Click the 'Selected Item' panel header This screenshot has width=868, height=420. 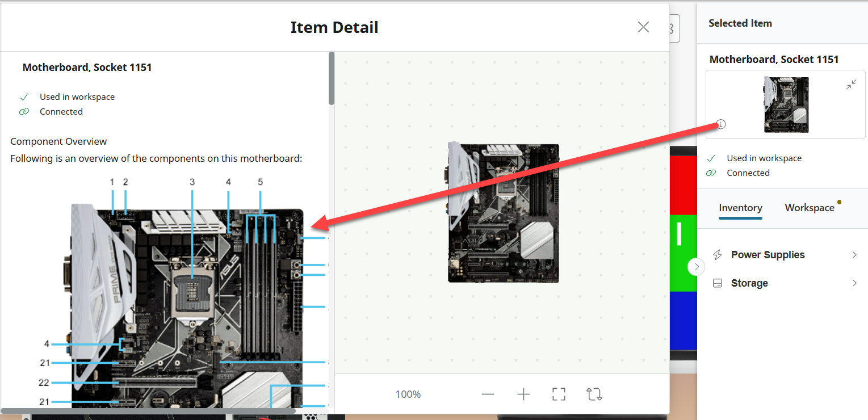740,23
